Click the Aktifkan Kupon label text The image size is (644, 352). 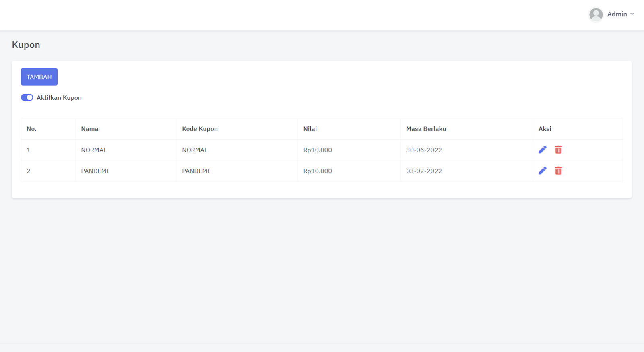(x=59, y=97)
